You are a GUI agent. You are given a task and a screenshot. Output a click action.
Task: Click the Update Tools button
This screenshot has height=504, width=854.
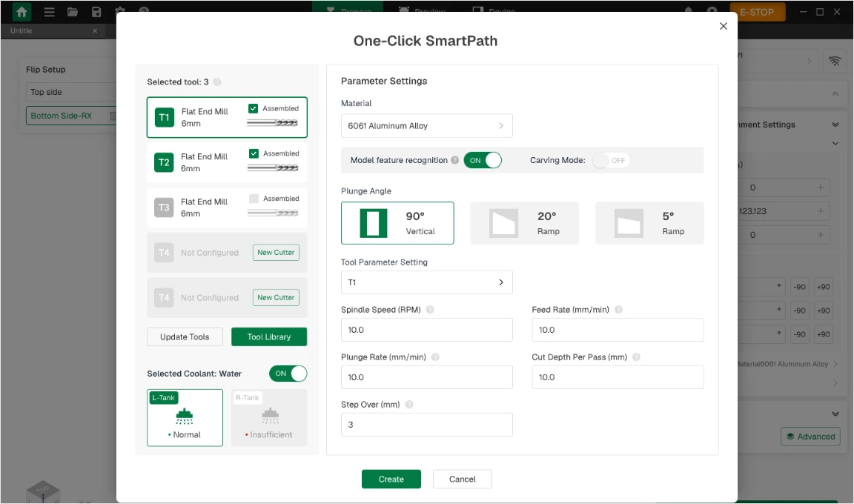point(185,337)
